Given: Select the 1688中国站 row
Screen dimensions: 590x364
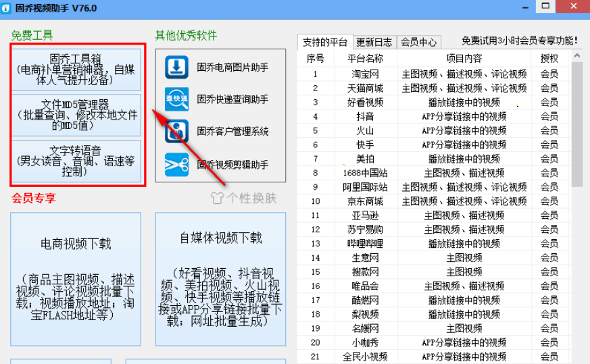Looking at the screenshot, I should coord(434,173).
